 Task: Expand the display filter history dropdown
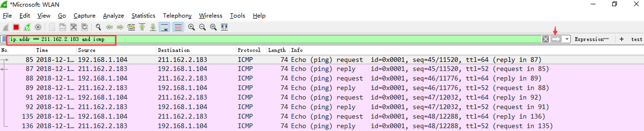(x=567, y=39)
